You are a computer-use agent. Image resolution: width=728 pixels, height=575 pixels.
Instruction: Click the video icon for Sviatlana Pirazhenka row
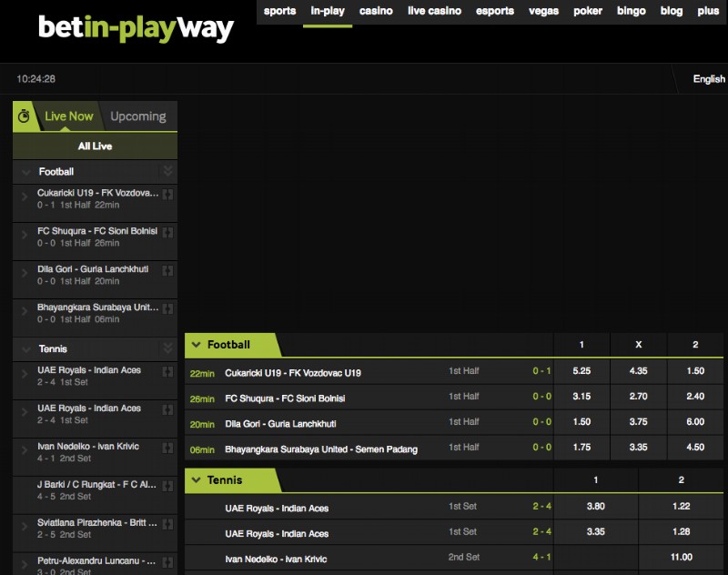[x=167, y=524]
